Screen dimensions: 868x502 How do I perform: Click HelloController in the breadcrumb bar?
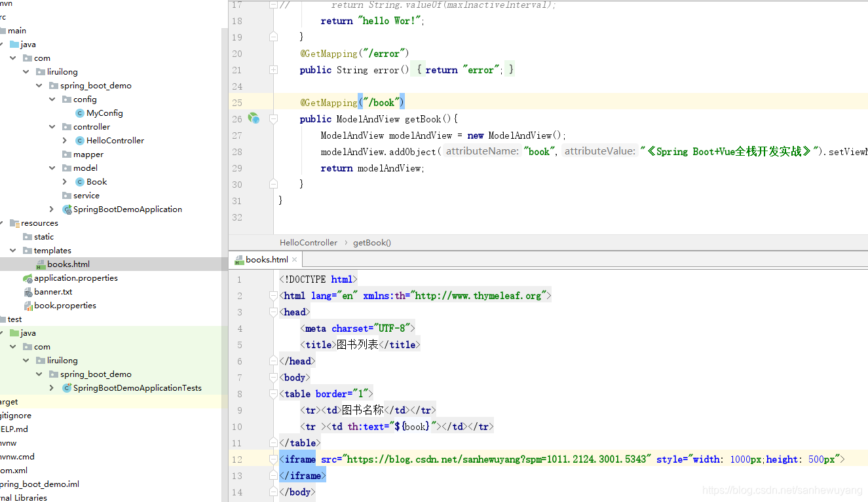[x=309, y=243]
